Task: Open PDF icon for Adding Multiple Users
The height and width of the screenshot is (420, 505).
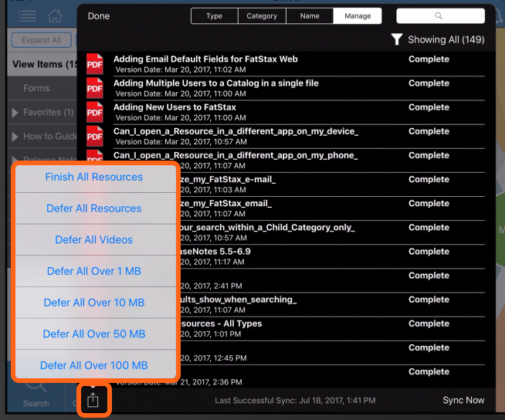Action: click(95, 88)
